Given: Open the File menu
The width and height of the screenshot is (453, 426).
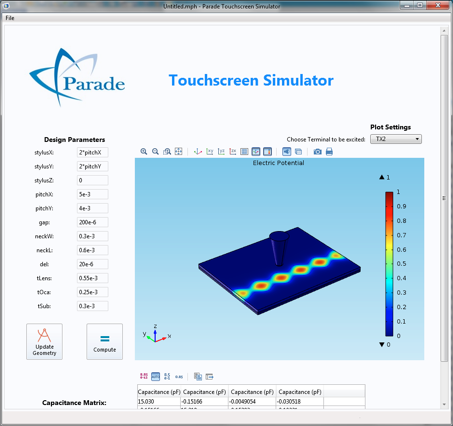Looking at the screenshot, I should (10, 18).
